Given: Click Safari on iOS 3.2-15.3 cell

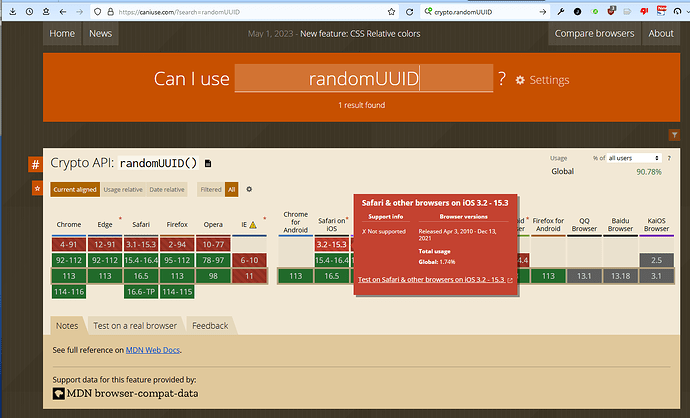Looking at the screenshot, I should coord(332,245).
